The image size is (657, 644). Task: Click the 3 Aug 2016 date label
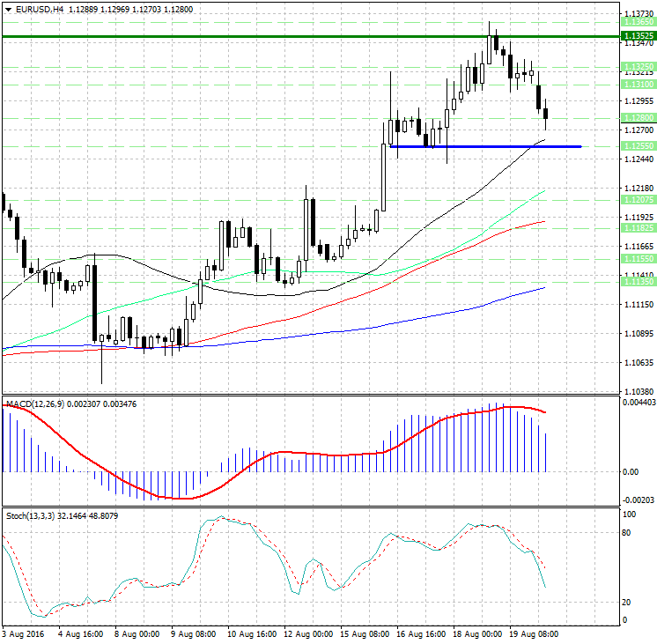click(x=26, y=633)
